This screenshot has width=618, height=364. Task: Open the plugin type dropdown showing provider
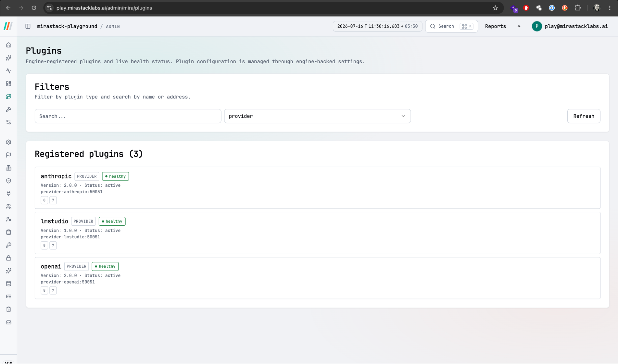317,116
